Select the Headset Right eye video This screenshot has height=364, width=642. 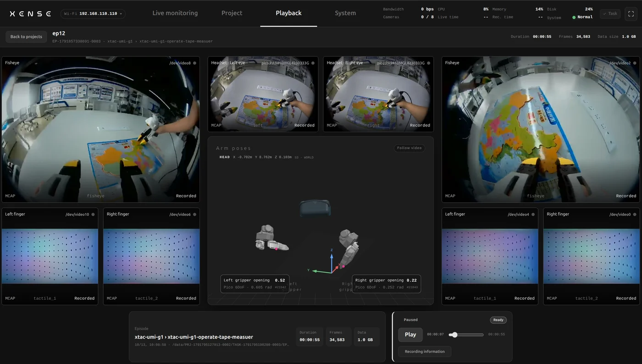(x=378, y=94)
